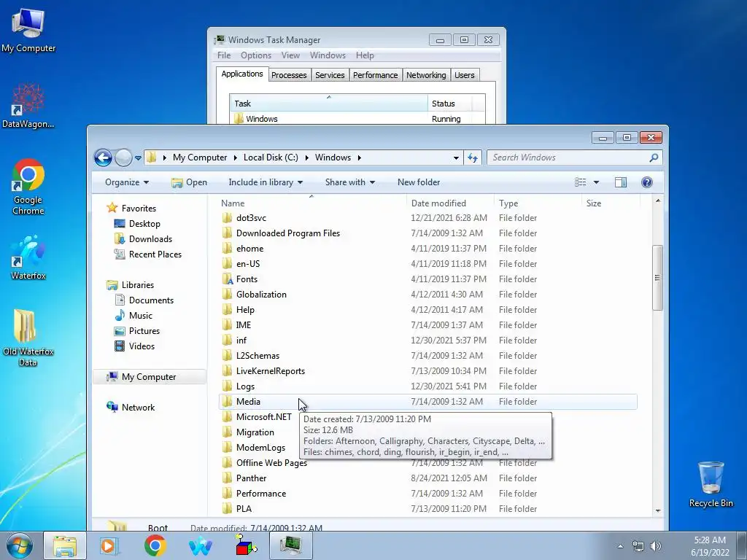Sort by the Name column header

pyautogui.click(x=311, y=203)
